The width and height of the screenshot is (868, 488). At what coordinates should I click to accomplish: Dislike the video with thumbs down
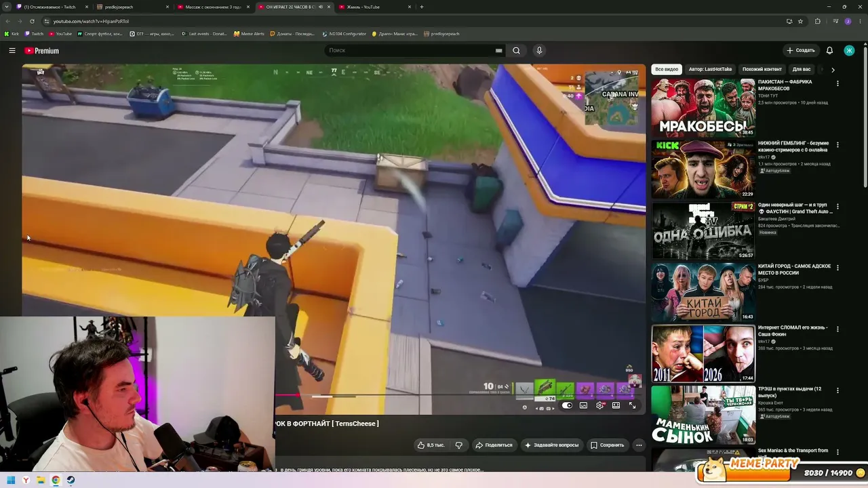[x=459, y=445]
